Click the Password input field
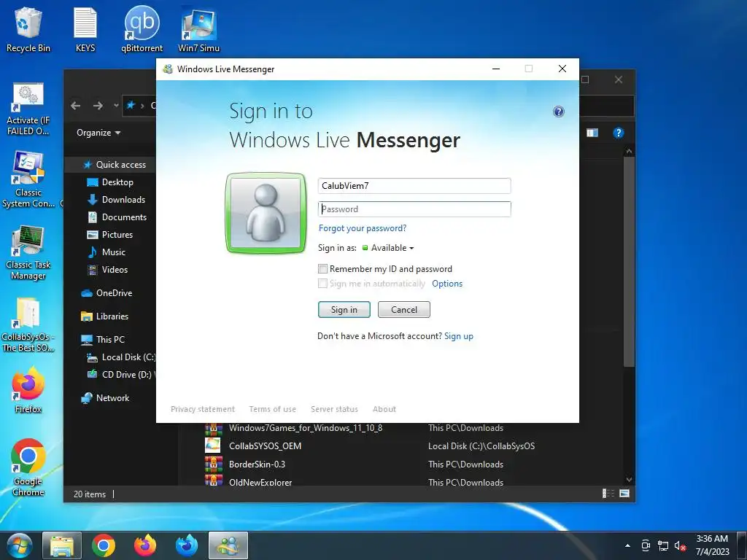This screenshot has height=560, width=747. click(414, 209)
